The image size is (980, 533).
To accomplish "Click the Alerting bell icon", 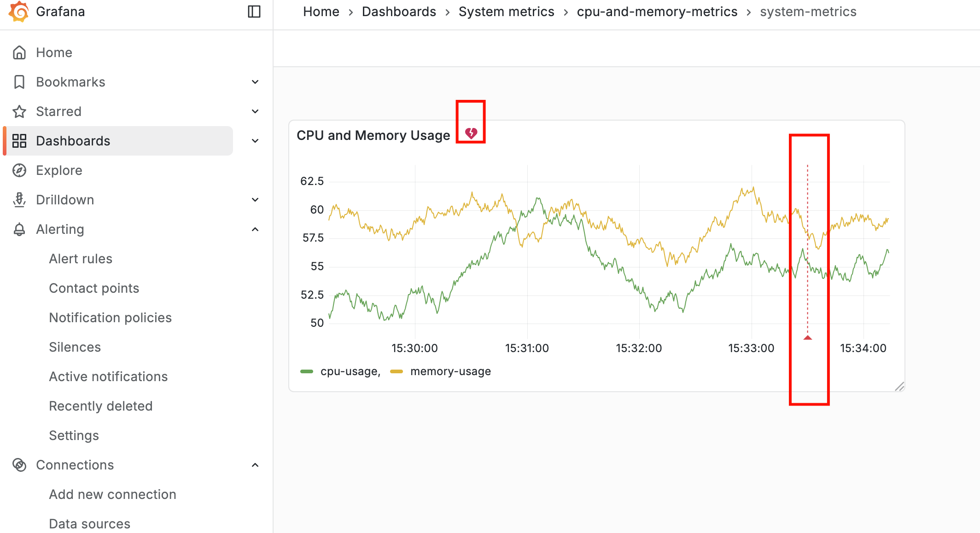I will click(x=19, y=229).
